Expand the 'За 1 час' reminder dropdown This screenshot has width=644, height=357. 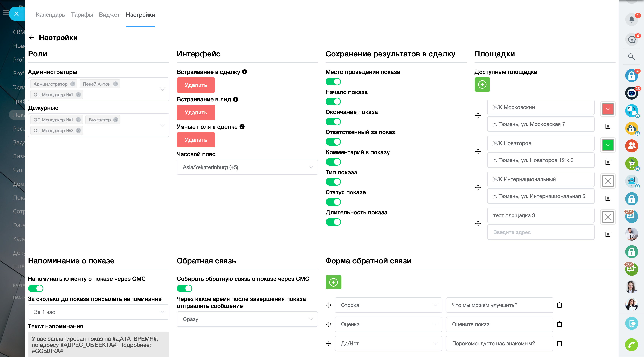pyautogui.click(x=99, y=312)
